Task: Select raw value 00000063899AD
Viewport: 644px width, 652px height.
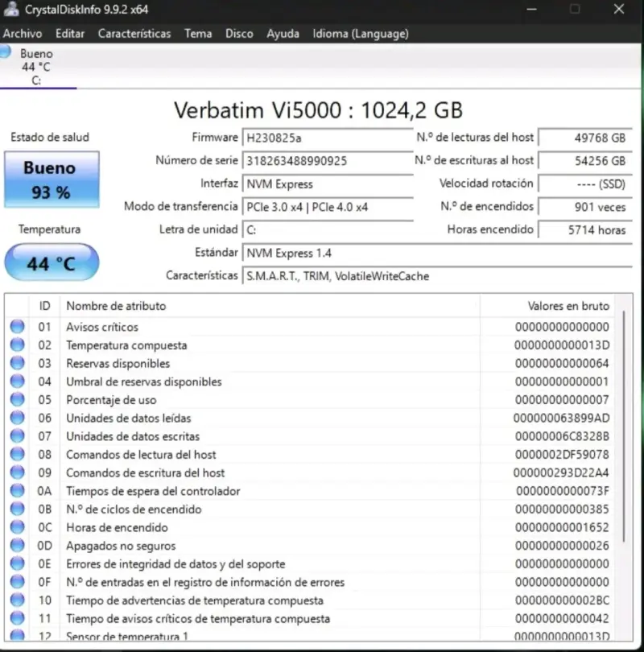Action: pyautogui.click(x=561, y=418)
